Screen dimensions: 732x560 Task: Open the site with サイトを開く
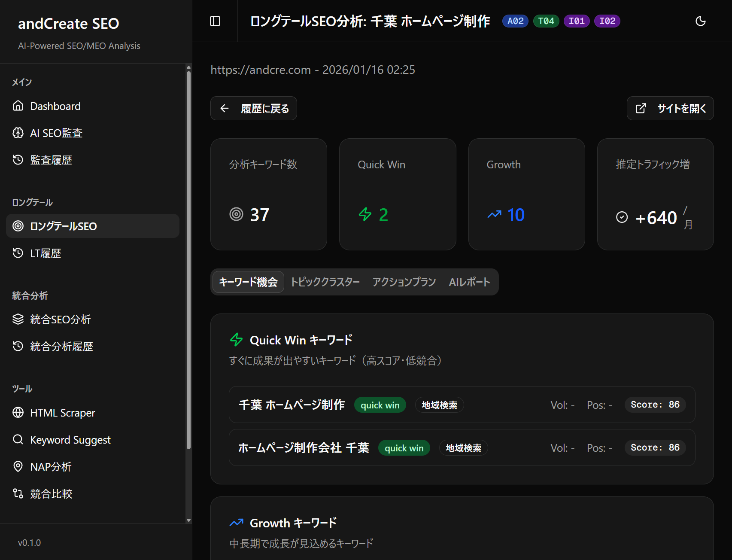point(670,108)
